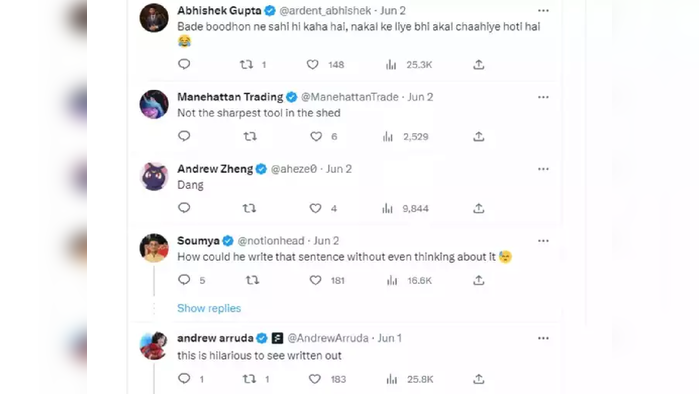Retweet Soumya's tweet

[x=252, y=280]
